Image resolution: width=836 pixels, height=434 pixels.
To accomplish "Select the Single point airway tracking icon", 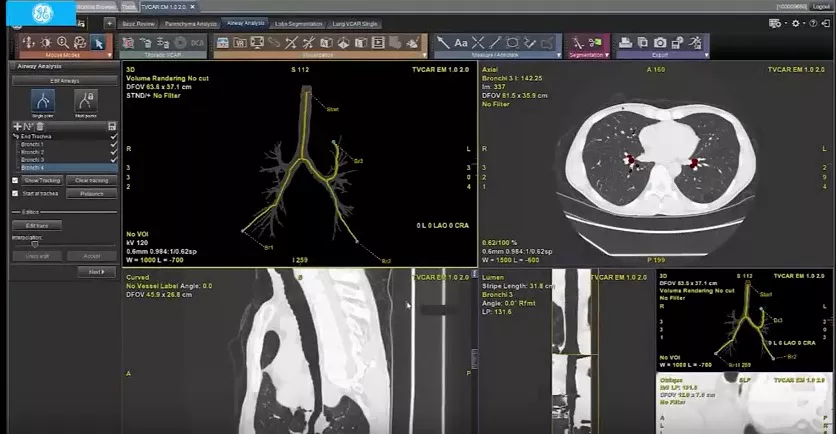I will [x=43, y=101].
